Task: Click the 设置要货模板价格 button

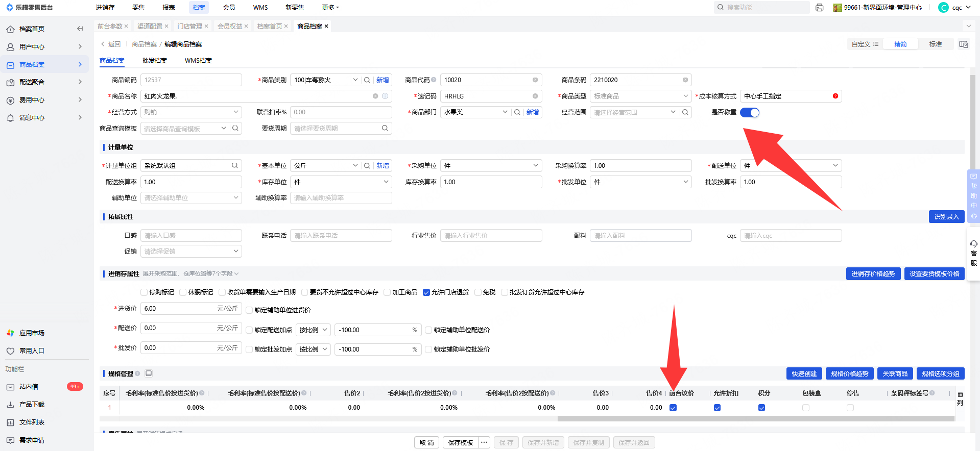Action: tap(935, 274)
